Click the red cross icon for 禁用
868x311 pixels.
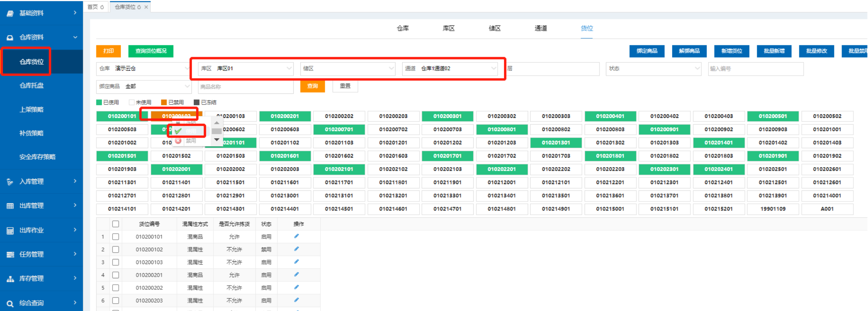178,141
